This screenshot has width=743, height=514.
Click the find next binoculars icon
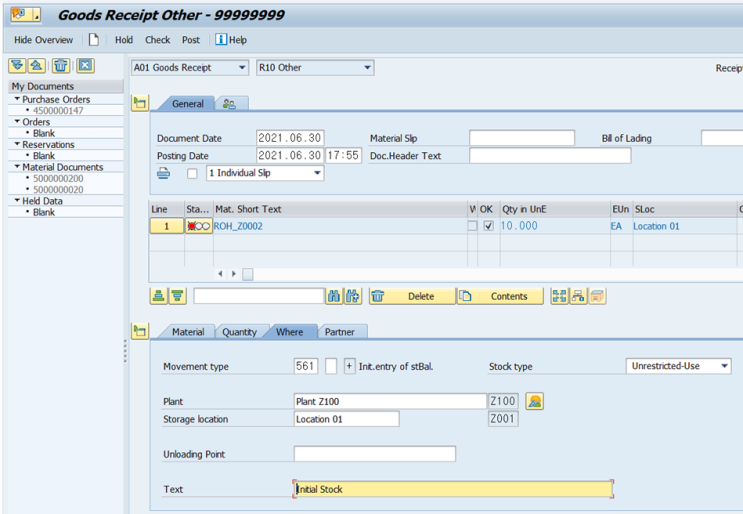353,296
